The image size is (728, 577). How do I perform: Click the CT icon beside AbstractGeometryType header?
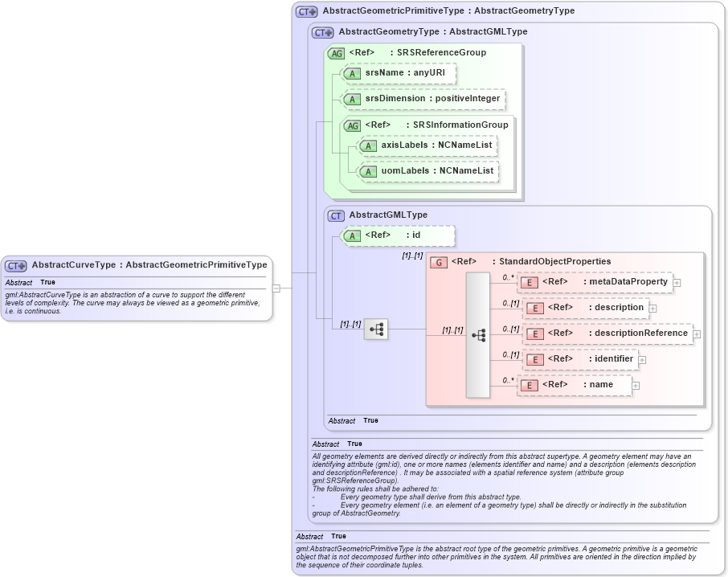pyautogui.click(x=323, y=32)
